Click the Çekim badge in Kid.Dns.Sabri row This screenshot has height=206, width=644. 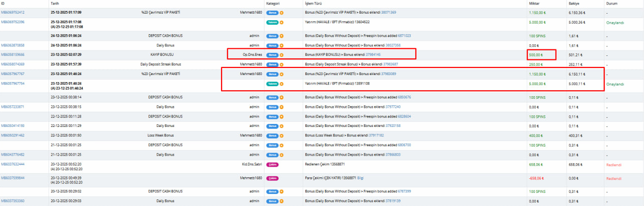[272, 164]
